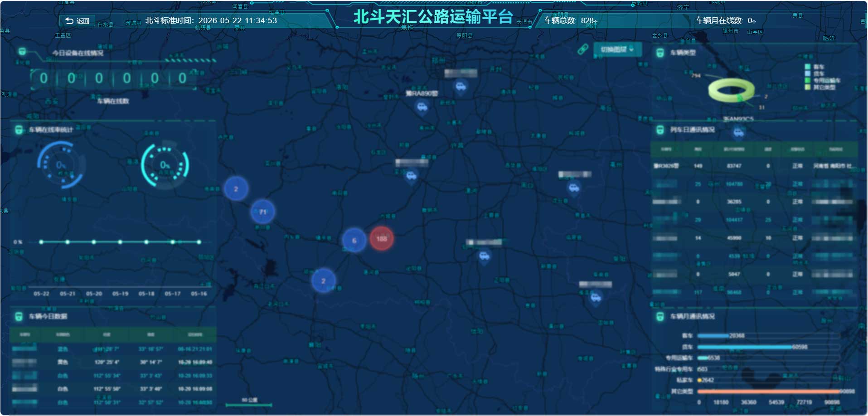Image resolution: width=868 pixels, height=416 pixels.
Task: Click the 河南省 location cell in first row
Action: tap(834, 166)
